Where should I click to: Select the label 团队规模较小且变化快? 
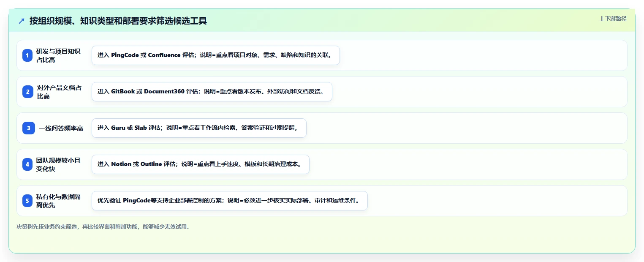pyautogui.click(x=58, y=164)
